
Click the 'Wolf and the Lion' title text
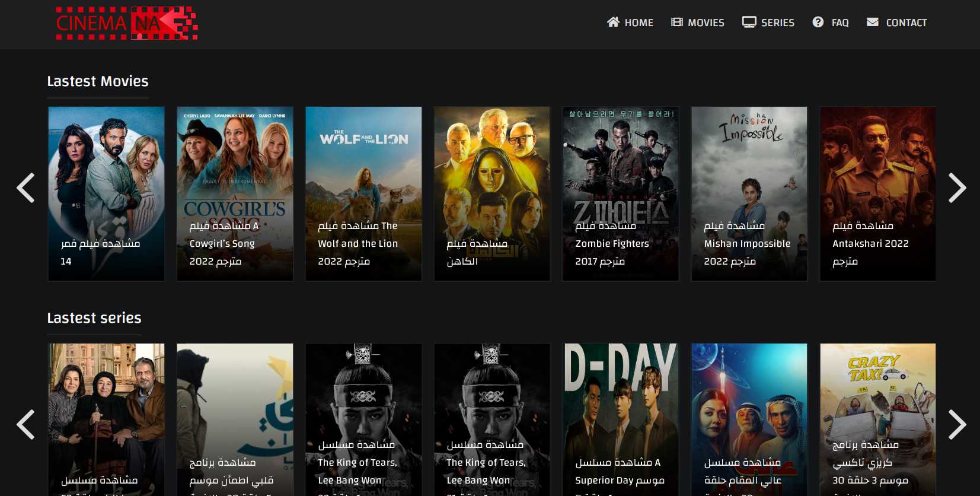(x=358, y=243)
